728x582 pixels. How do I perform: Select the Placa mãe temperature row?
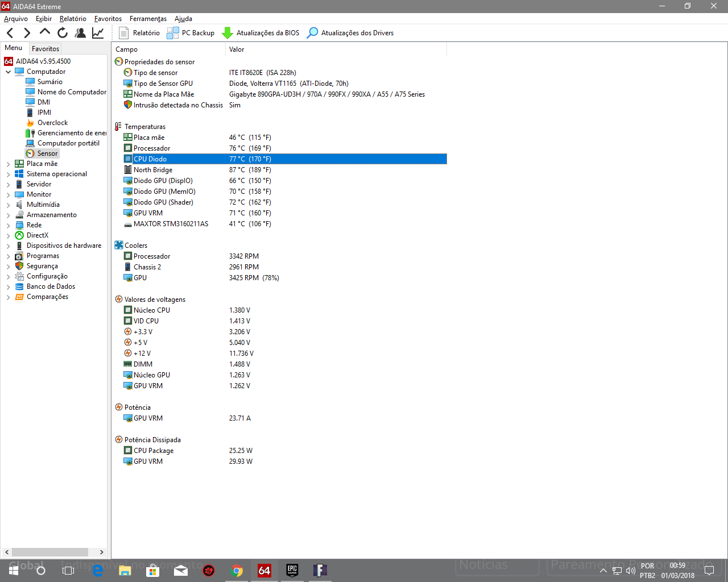click(285, 138)
